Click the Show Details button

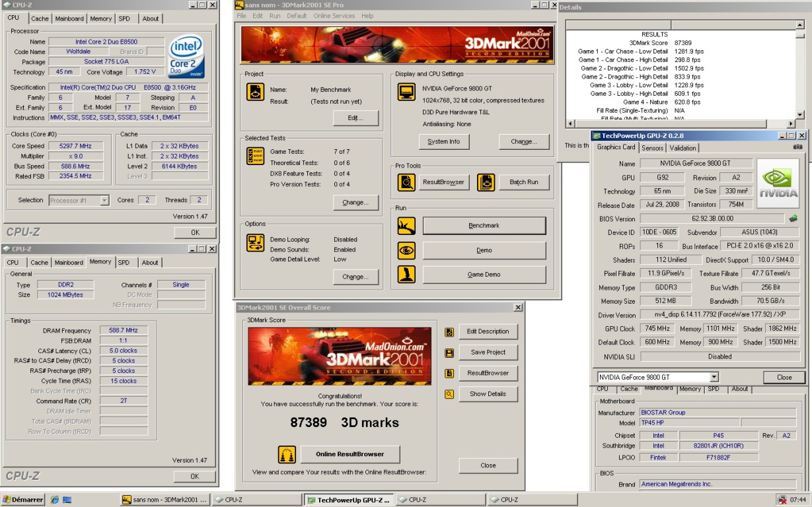[488, 394]
